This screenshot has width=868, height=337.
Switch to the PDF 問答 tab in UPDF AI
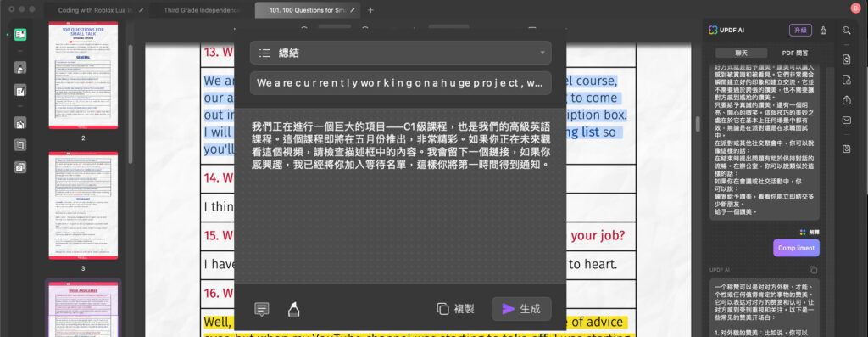[x=794, y=53]
